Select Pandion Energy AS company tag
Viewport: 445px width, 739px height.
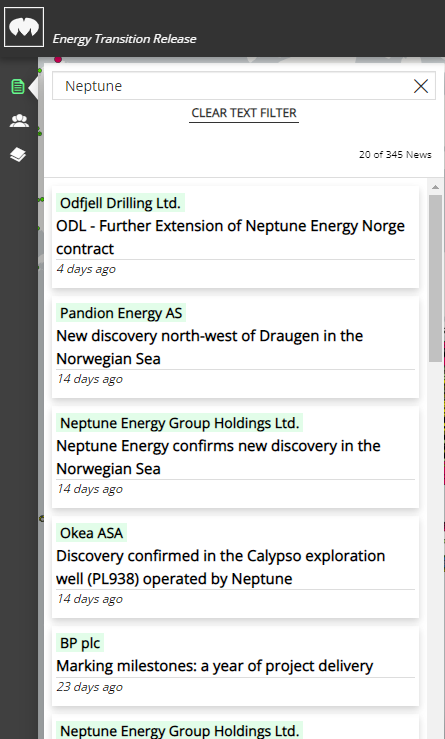point(121,313)
